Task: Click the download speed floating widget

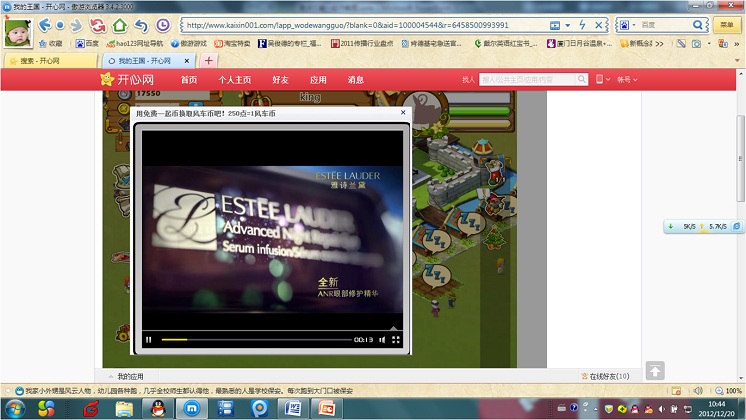Action: [703, 226]
